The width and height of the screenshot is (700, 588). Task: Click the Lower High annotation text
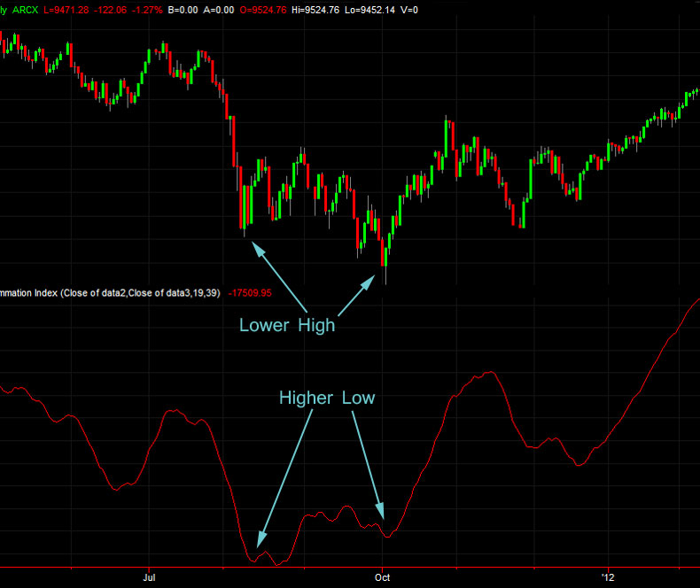[287, 325]
